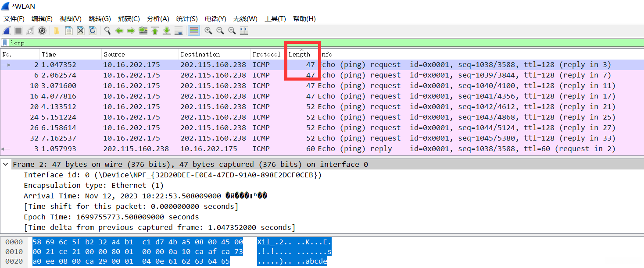Select the Encapsulation type: Ethernet line
The image size is (644, 268).
click(x=93, y=186)
